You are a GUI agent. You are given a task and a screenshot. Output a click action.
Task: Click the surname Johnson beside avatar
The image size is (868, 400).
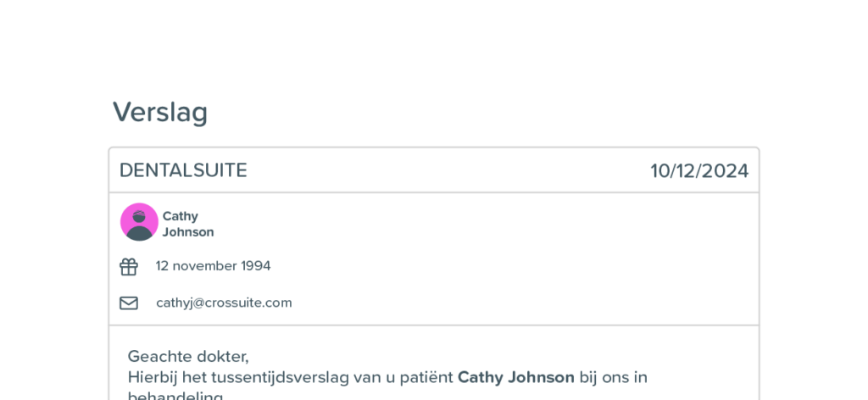(x=188, y=232)
